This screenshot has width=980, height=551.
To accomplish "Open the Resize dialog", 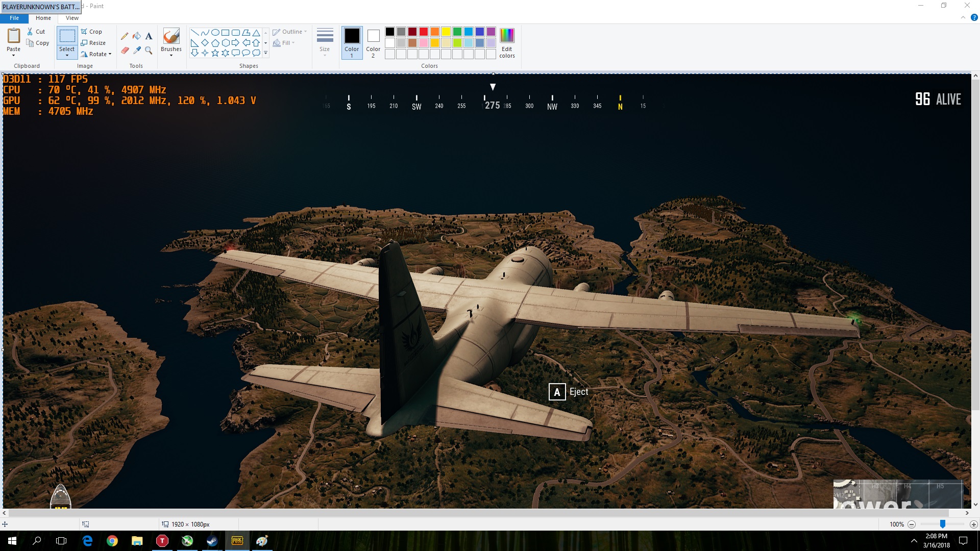I will click(x=93, y=43).
